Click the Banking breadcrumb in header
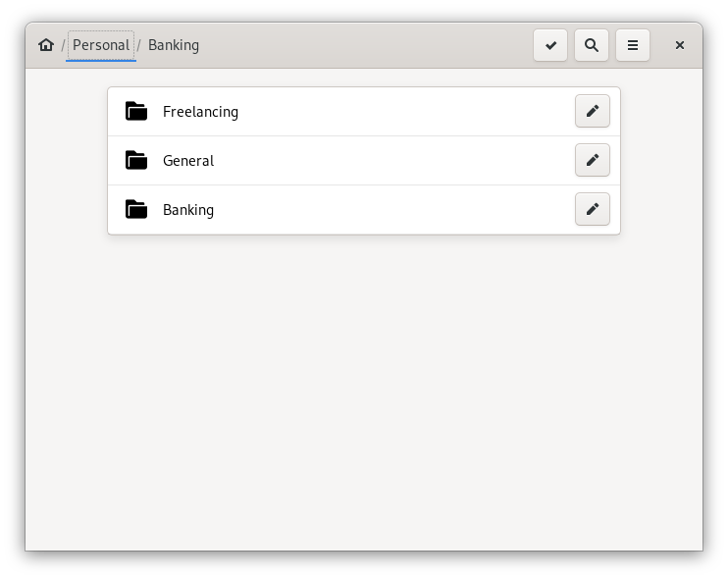The width and height of the screenshot is (728, 579). click(x=174, y=45)
